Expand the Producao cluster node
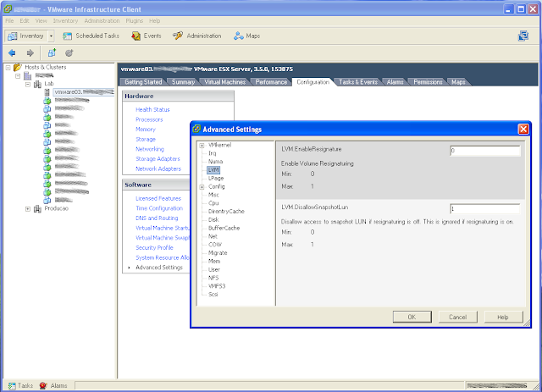This screenshot has width=542, height=392. coord(28,209)
